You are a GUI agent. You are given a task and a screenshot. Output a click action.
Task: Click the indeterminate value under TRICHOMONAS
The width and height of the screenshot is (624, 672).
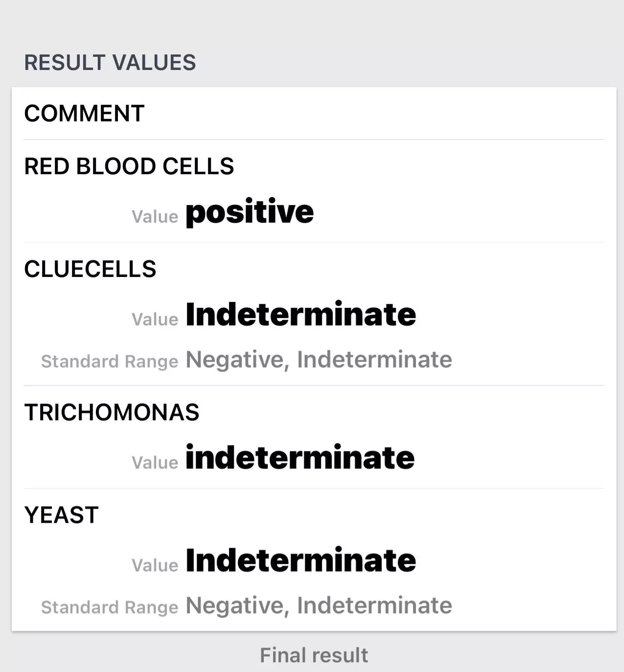click(x=300, y=458)
